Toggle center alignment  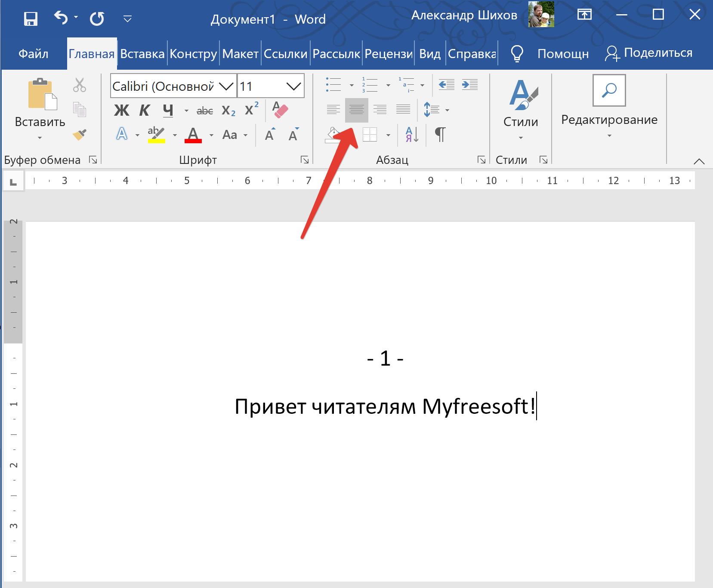pos(357,110)
